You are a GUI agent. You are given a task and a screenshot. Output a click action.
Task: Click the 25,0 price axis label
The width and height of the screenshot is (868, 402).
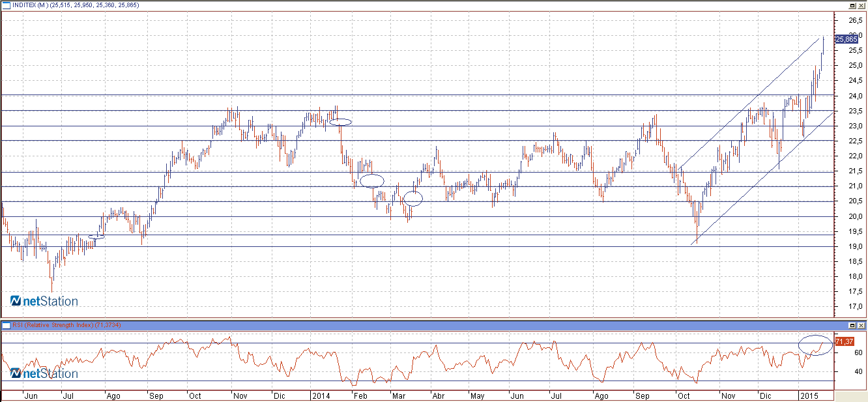856,66
